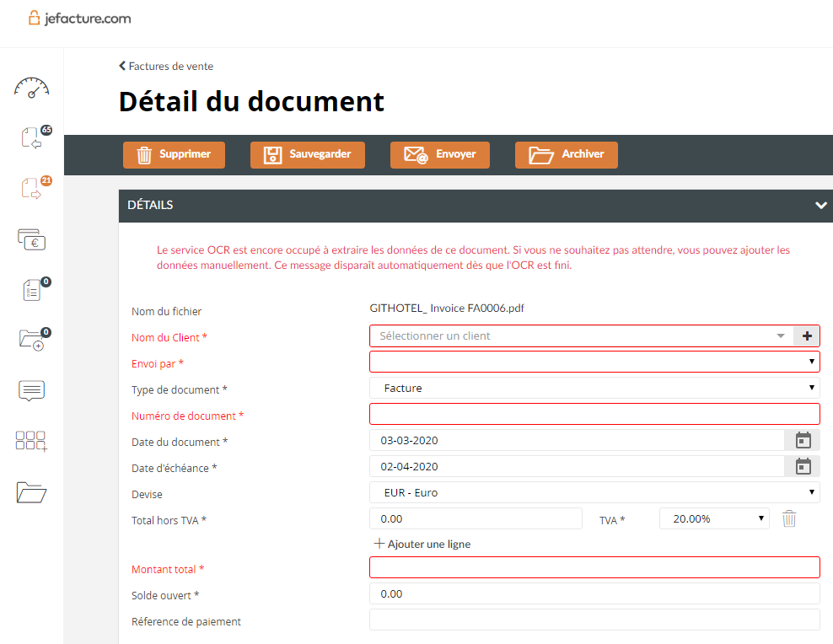
Task: Click the Sauvegarder button
Action: [x=307, y=154]
